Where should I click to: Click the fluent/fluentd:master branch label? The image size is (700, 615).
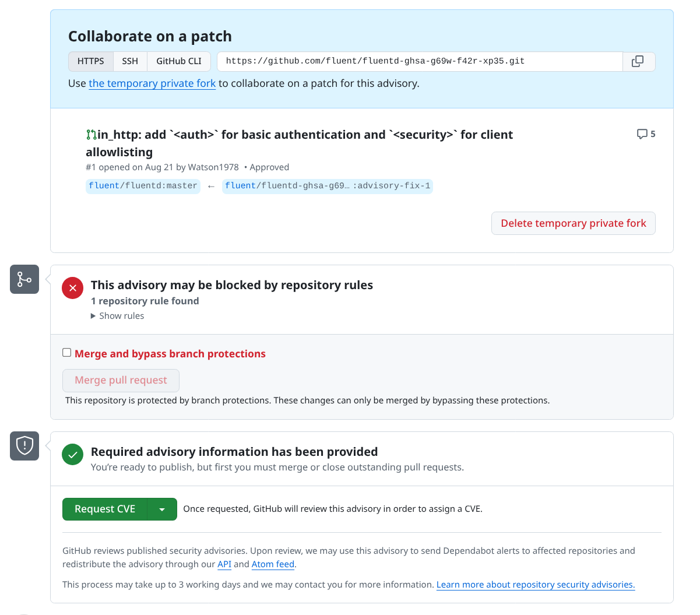[143, 186]
